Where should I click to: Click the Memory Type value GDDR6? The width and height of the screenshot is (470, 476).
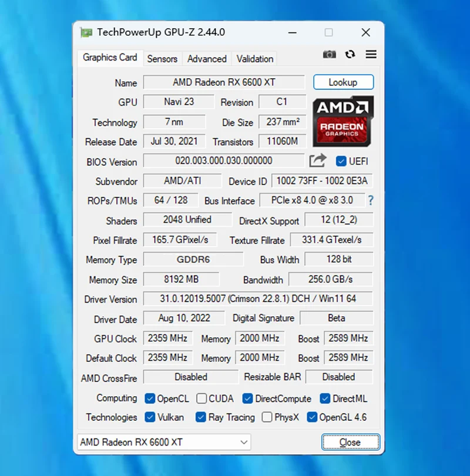coord(193,260)
